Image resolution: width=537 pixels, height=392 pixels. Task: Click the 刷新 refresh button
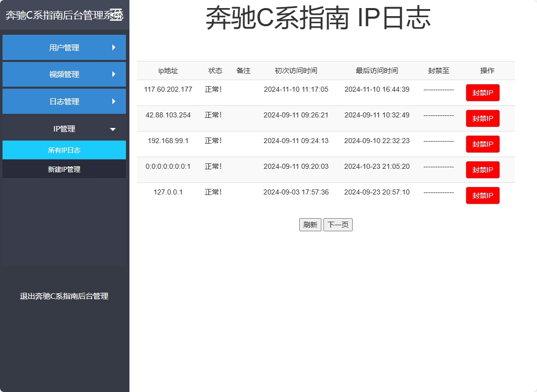[310, 225]
